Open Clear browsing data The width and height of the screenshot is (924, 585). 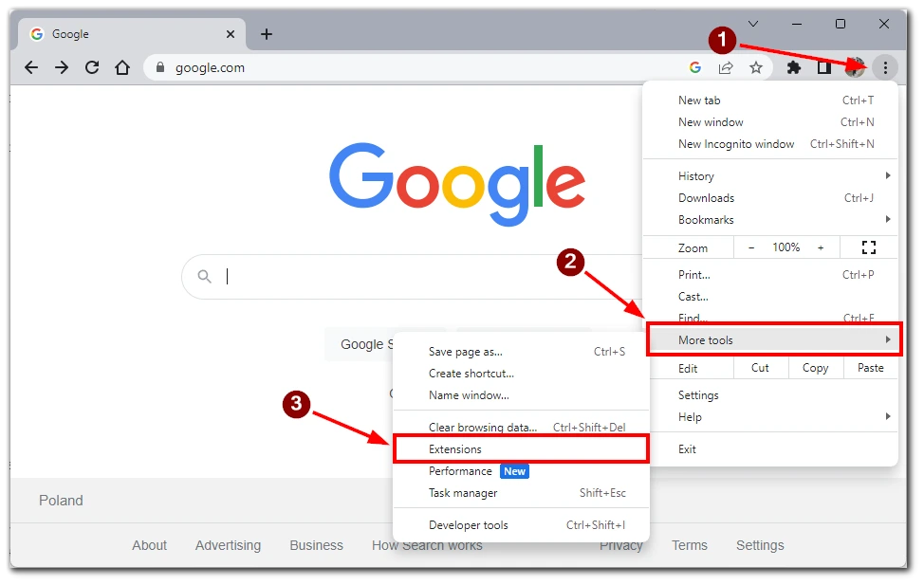pyautogui.click(x=521, y=427)
